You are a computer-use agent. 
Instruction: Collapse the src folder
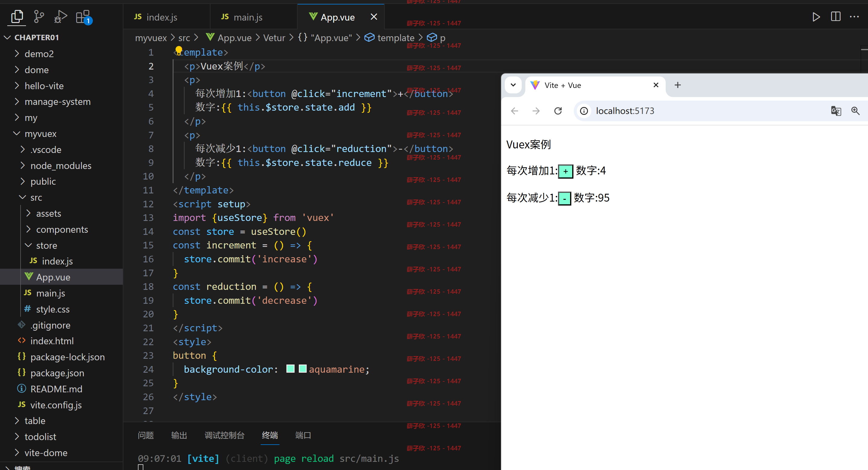click(x=23, y=197)
